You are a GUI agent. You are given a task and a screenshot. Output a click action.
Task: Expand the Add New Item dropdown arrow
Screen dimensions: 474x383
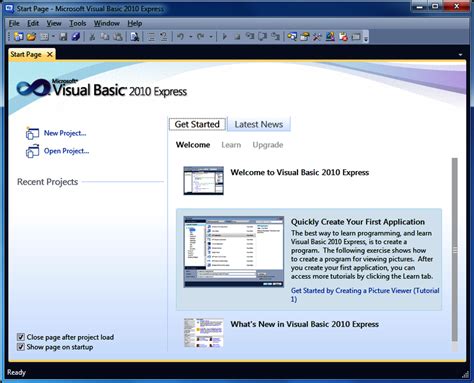click(x=53, y=37)
